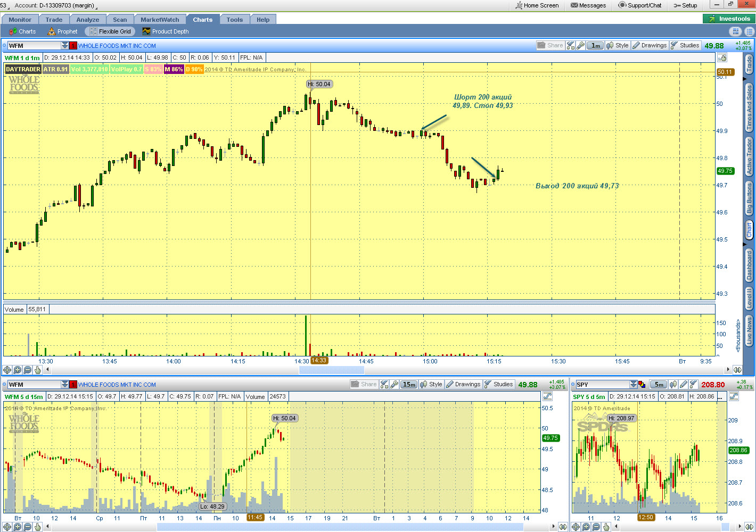Screen dimensions: 756x532
Task: Switch to the MarketWatch tab
Action: click(160, 20)
